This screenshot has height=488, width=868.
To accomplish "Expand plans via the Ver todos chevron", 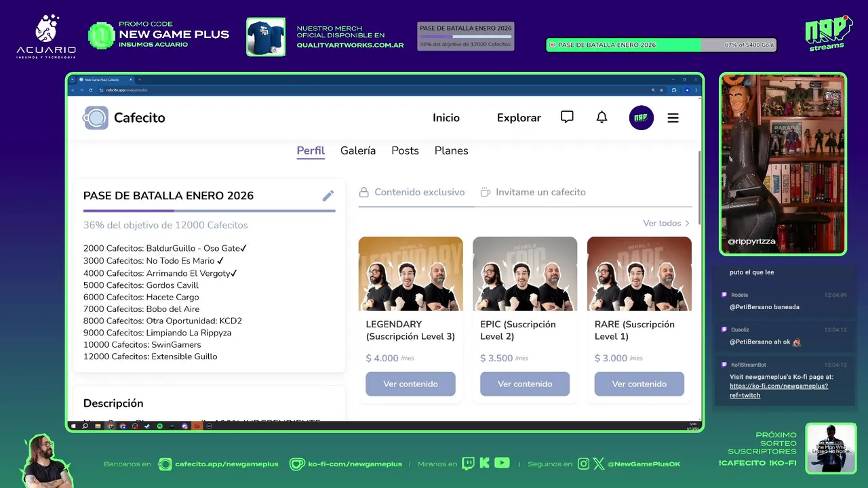I will 687,223.
